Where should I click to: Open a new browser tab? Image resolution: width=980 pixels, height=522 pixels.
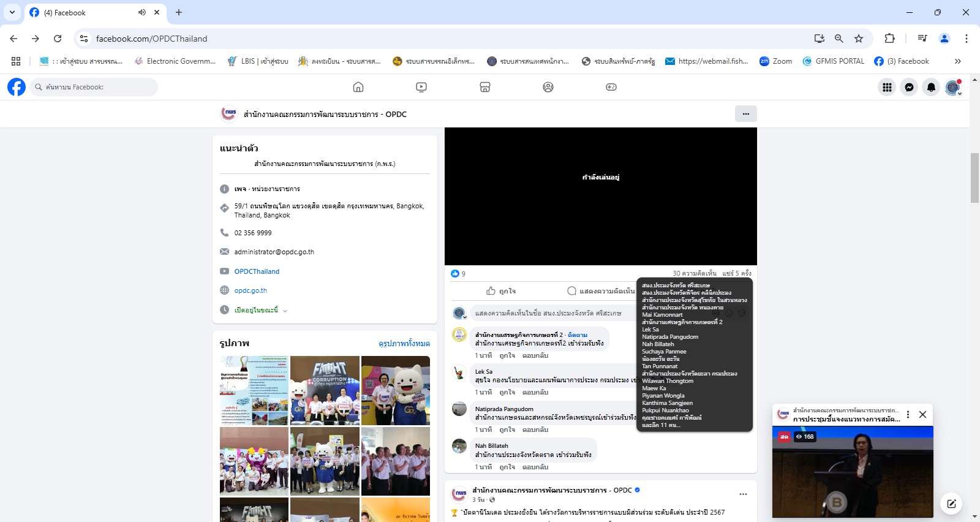tap(179, 12)
